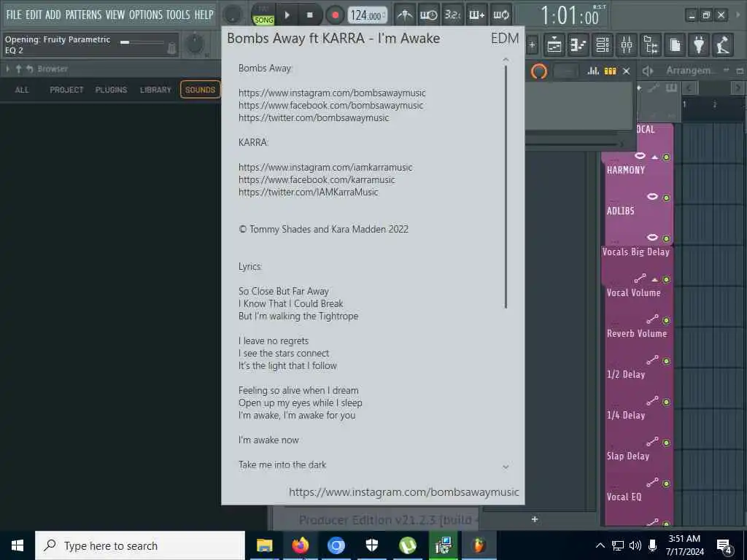Click the speaker icon beside Arrangement
This screenshot has width=747, height=560.
pyautogui.click(x=648, y=71)
